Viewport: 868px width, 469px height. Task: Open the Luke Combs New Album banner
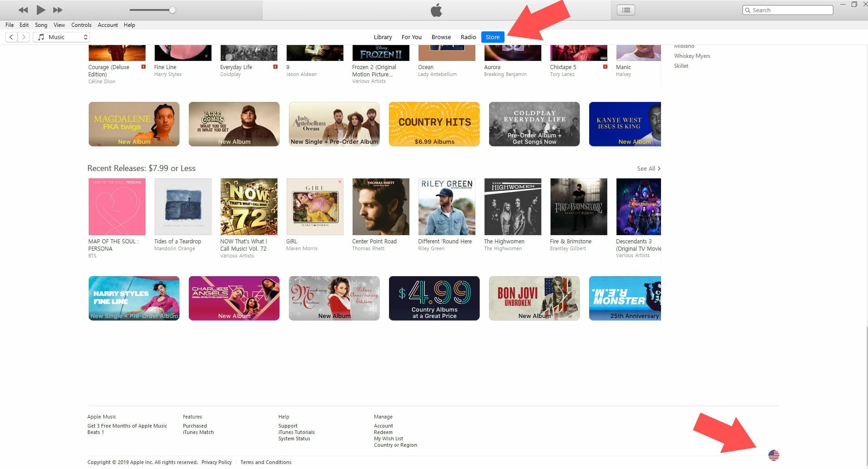click(234, 124)
